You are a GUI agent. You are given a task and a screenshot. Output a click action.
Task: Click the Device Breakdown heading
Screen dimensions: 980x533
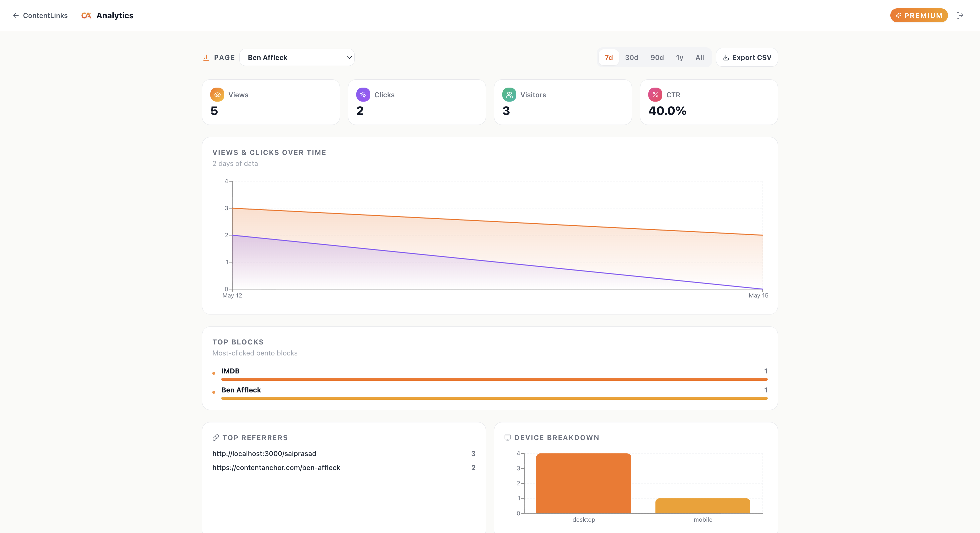pos(557,438)
